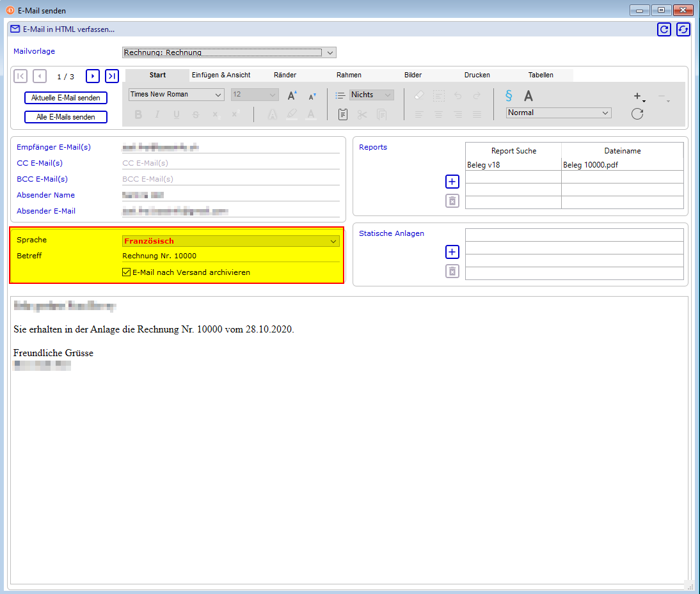Click the decrease font size icon
The image size is (700, 594).
[312, 96]
